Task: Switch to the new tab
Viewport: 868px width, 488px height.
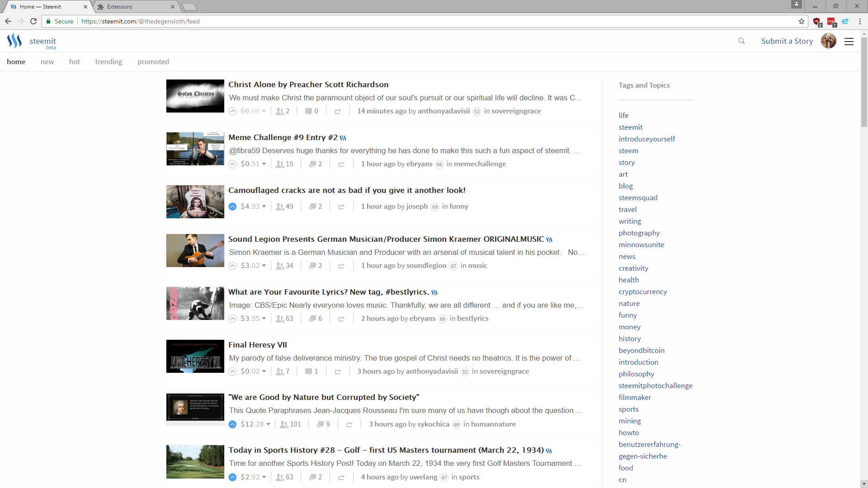Action: (x=47, y=62)
